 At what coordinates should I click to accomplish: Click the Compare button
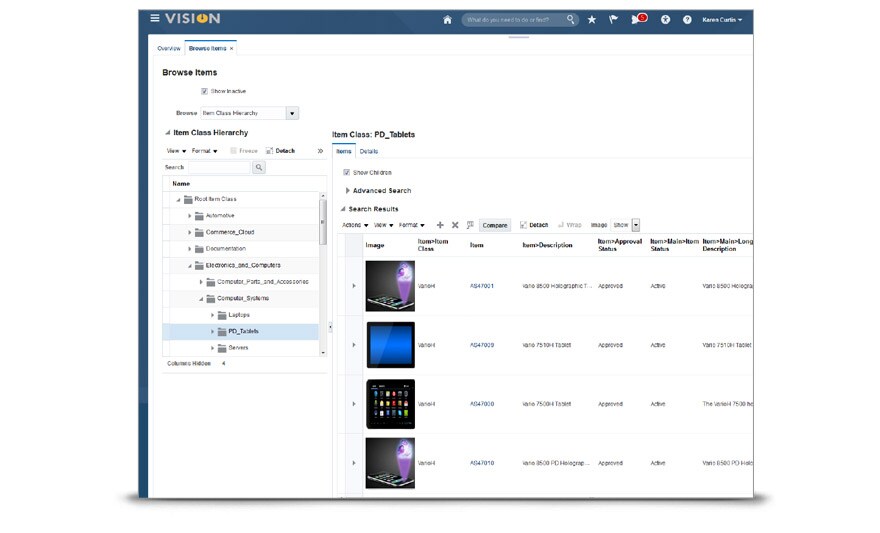click(495, 225)
